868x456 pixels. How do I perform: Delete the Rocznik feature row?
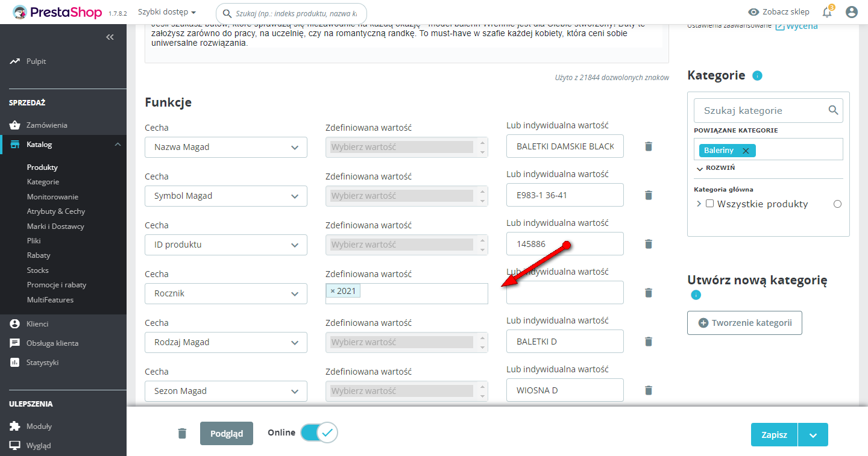pyautogui.click(x=649, y=293)
